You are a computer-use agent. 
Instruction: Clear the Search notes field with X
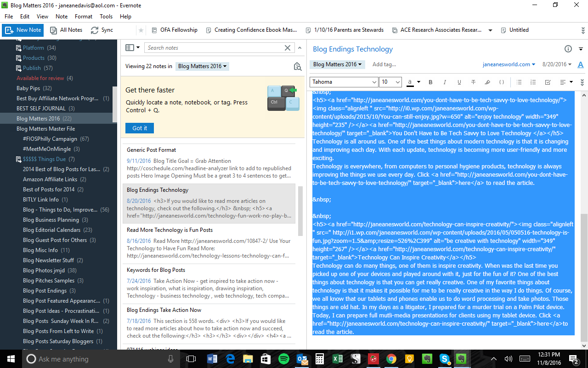[x=288, y=48]
